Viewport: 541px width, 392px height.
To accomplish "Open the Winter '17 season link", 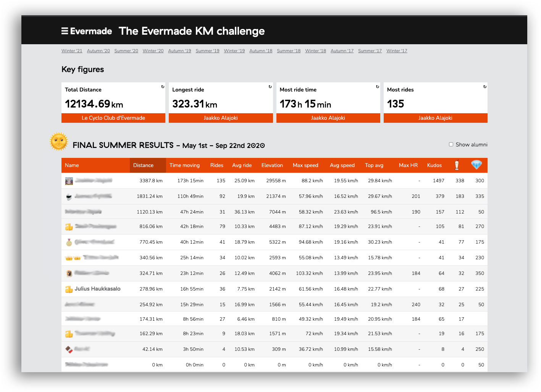I will click(x=397, y=51).
